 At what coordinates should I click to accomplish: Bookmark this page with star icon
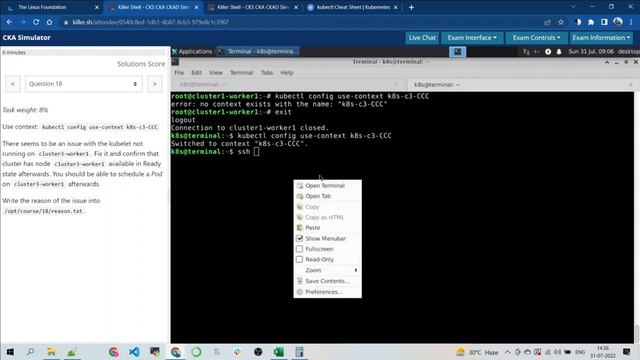(x=561, y=22)
